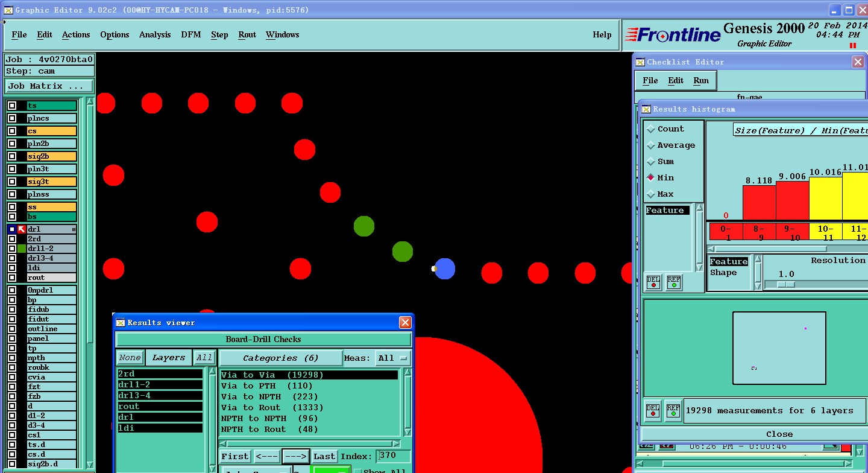The height and width of the screenshot is (473, 868).
Task: Toggle the drl layer checkbox
Action: click(11, 229)
